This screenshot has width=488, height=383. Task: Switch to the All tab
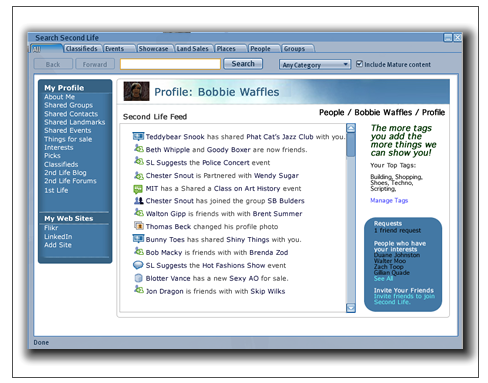click(x=46, y=49)
